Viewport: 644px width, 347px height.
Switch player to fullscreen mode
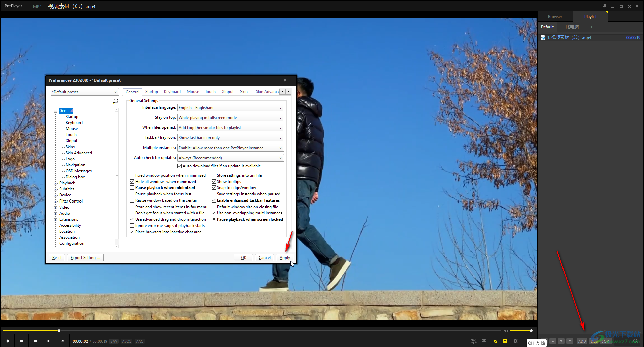[x=629, y=6]
